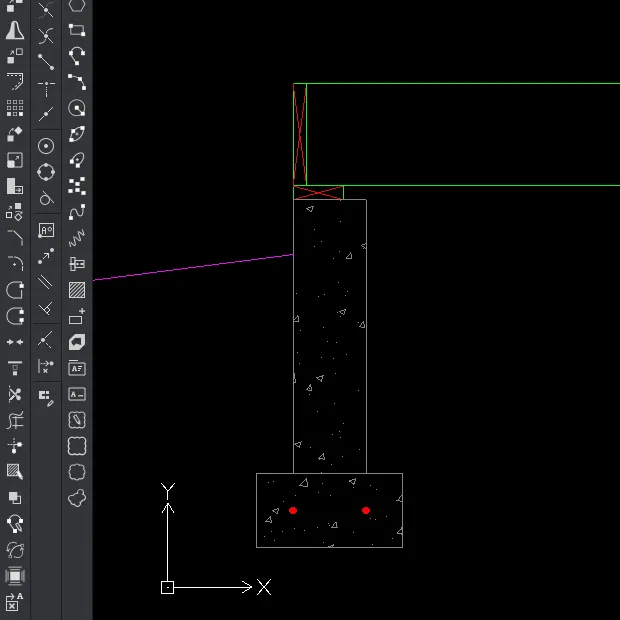Select the Edit Hatch tool icon
The image size is (620, 620).
tap(15, 471)
